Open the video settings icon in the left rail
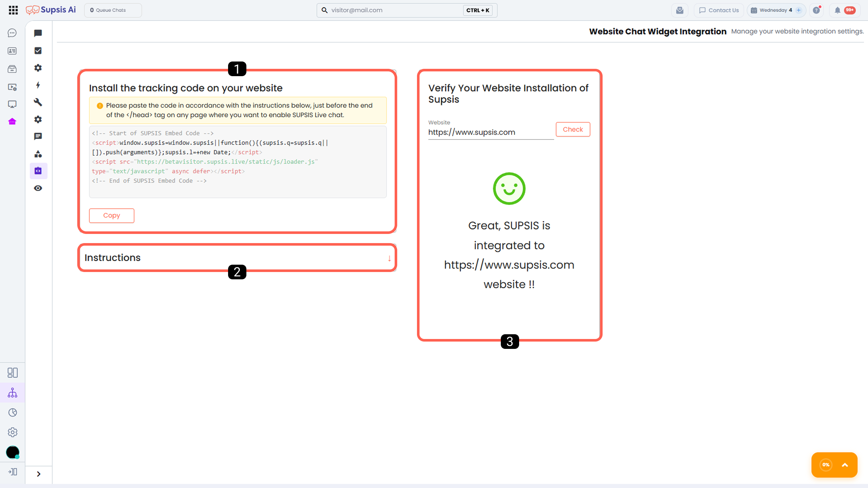868x488 pixels. [12, 87]
